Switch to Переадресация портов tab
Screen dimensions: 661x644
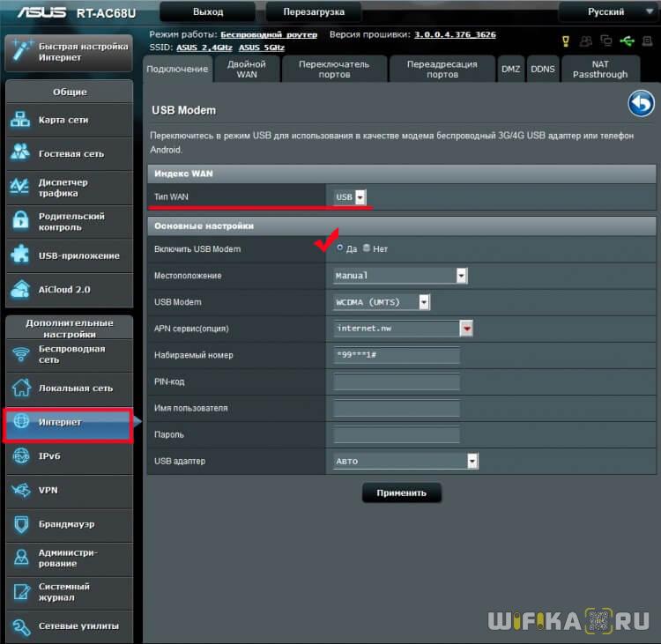(x=442, y=69)
